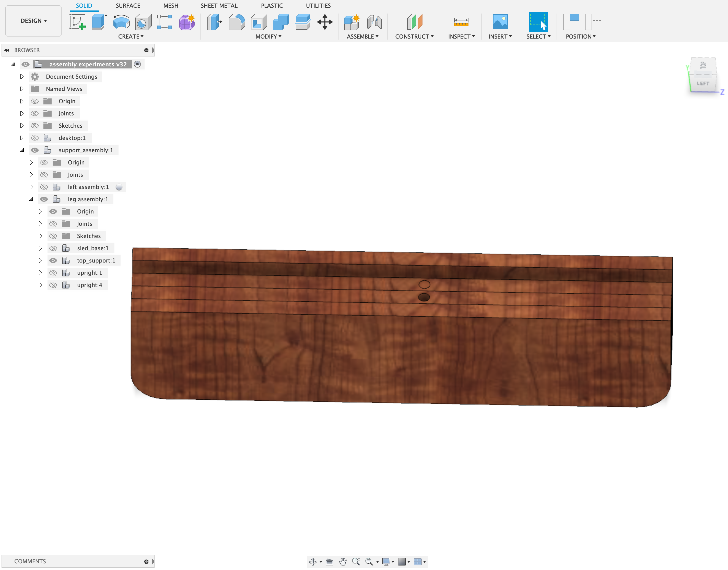Click the DESIGN workspace dropdown button
The image size is (728, 570).
(33, 21)
